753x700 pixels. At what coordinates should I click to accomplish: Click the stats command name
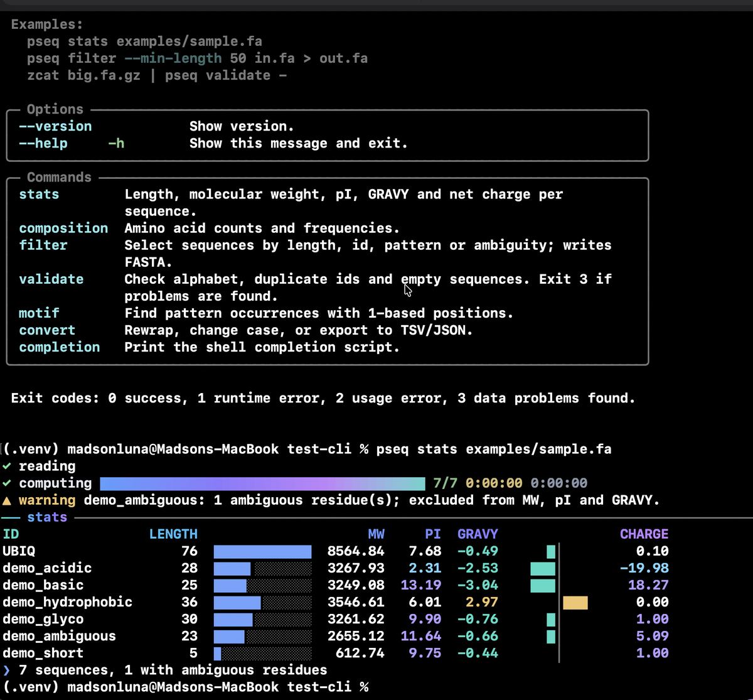pyautogui.click(x=39, y=195)
